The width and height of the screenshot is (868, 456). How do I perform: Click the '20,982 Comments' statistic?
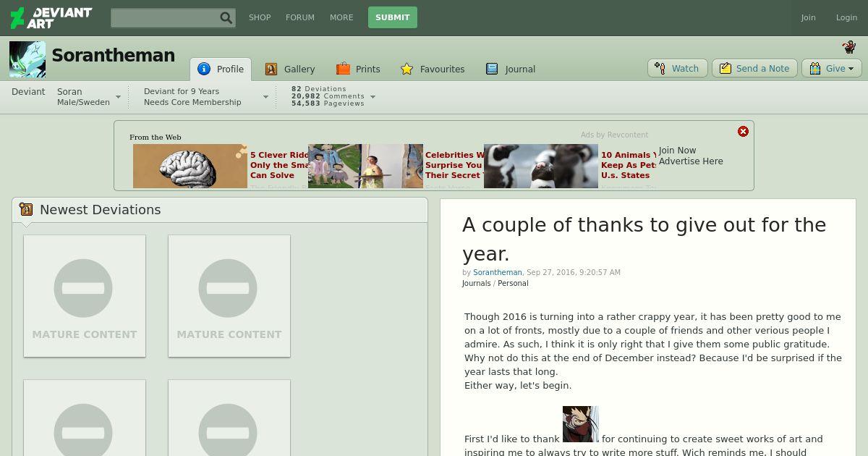[328, 96]
